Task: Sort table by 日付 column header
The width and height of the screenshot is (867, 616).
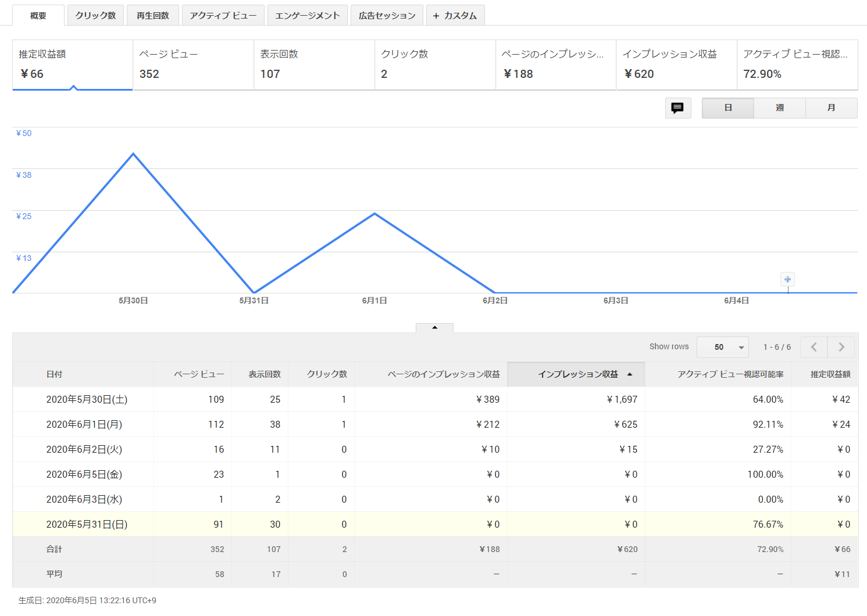Action: [54, 374]
